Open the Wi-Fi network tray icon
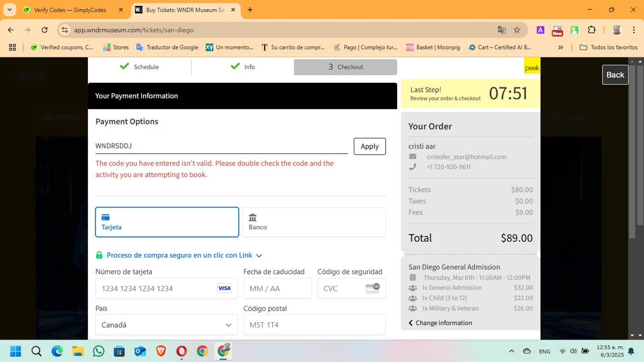Screen dimensions: 644x362 click(x=562, y=351)
